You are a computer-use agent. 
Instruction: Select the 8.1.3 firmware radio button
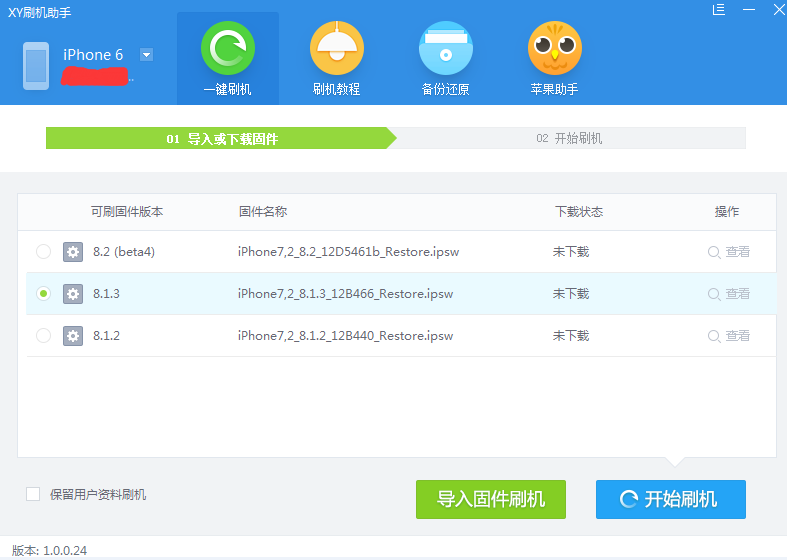[44, 294]
